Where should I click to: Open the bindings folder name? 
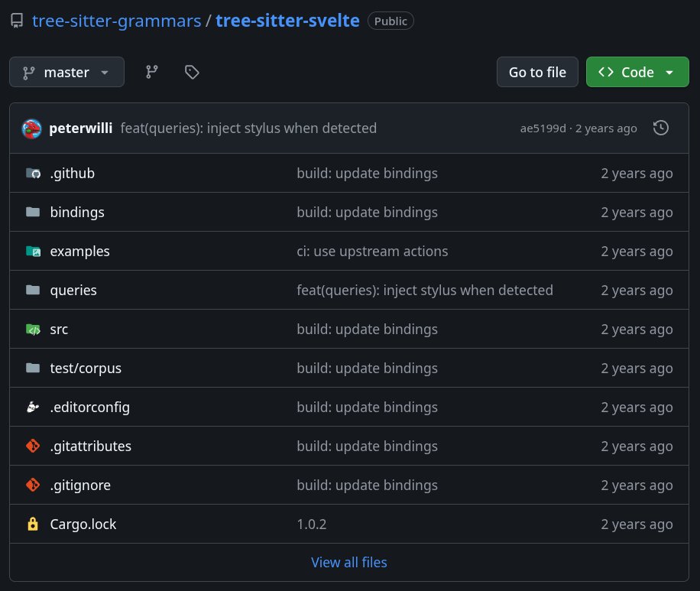pos(77,213)
